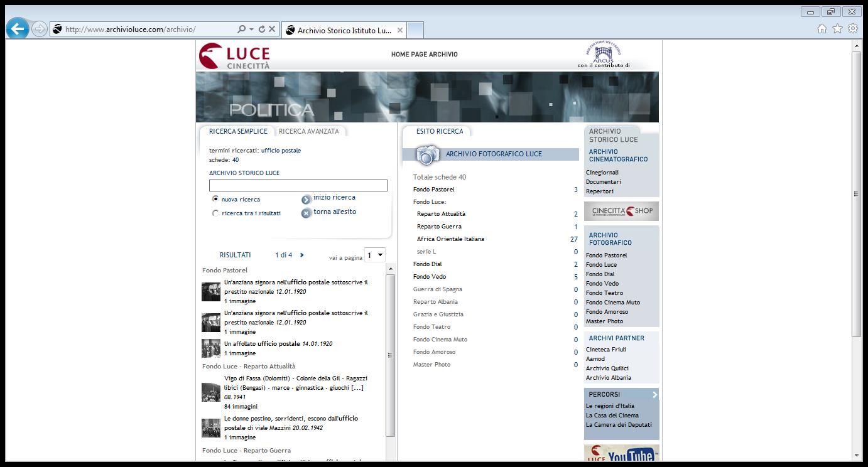This screenshot has height=467, width=868.
Task: Click the Luce Cinecittà logo
Action: [234, 56]
